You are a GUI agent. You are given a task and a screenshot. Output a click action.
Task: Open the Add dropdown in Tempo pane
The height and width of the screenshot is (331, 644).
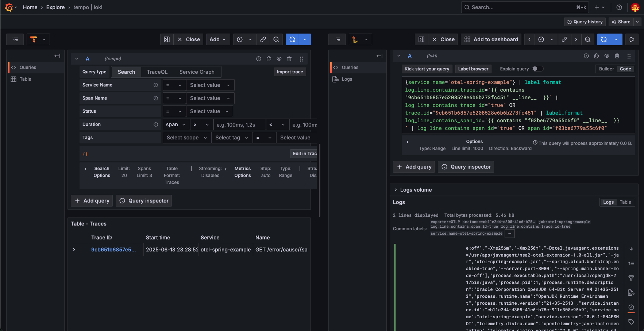(x=218, y=39)
